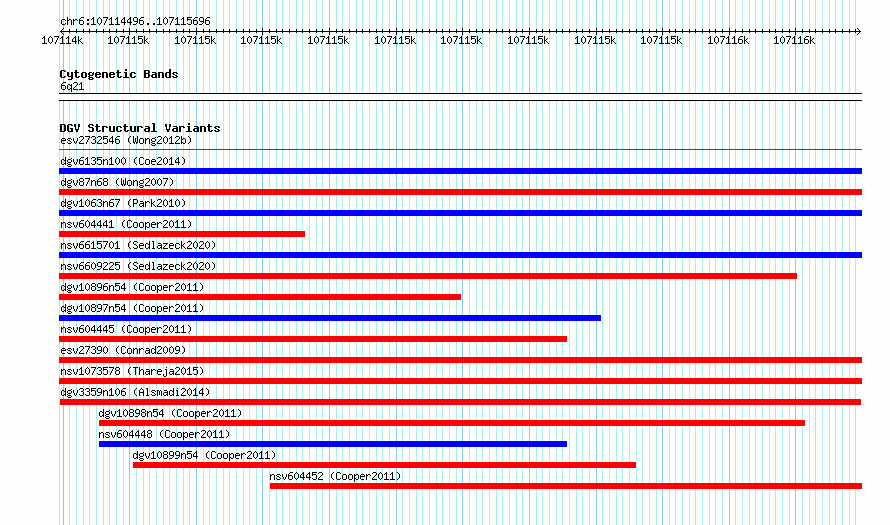Image resolution: width=890 pixels, height=525 pixels.
Task: Open nsv1073578 (Thareja2015) label
Action: pyautogui.click(x=132, y=371)
